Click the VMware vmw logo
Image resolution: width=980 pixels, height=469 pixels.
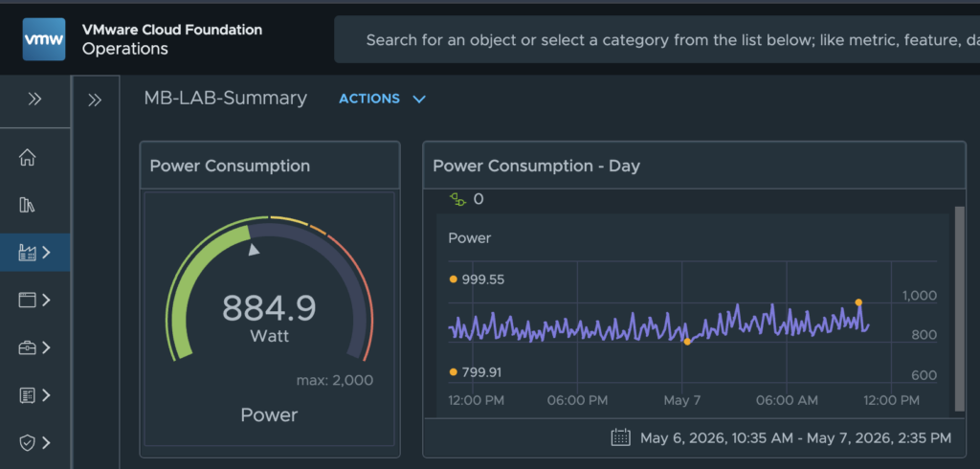pos(44,39)
